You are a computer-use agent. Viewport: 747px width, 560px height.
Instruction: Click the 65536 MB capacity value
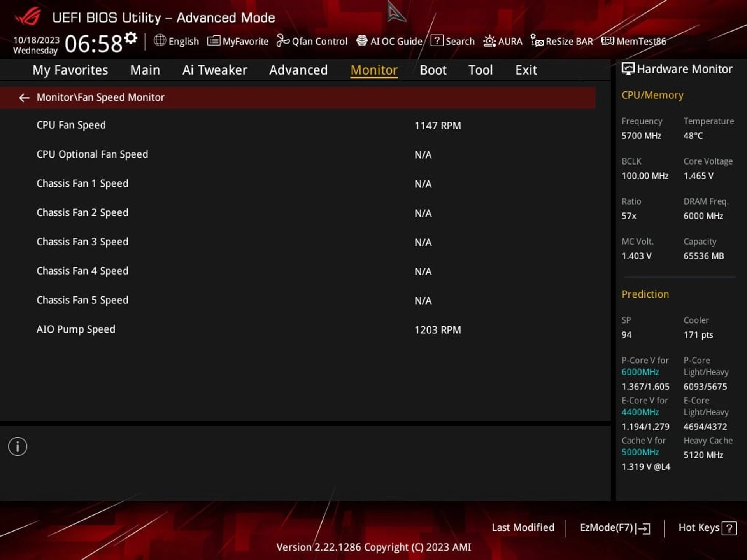703,256
